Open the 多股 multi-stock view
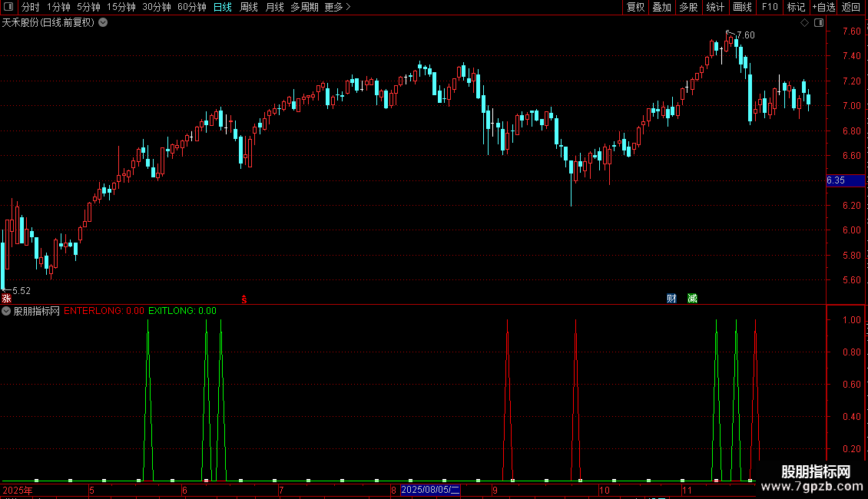 [688, 7]
